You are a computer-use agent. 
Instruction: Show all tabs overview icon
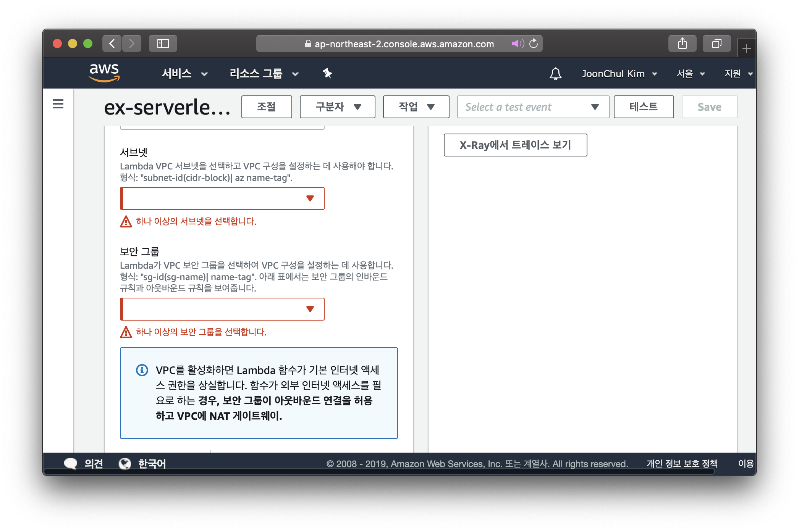(x=717, y=44)
